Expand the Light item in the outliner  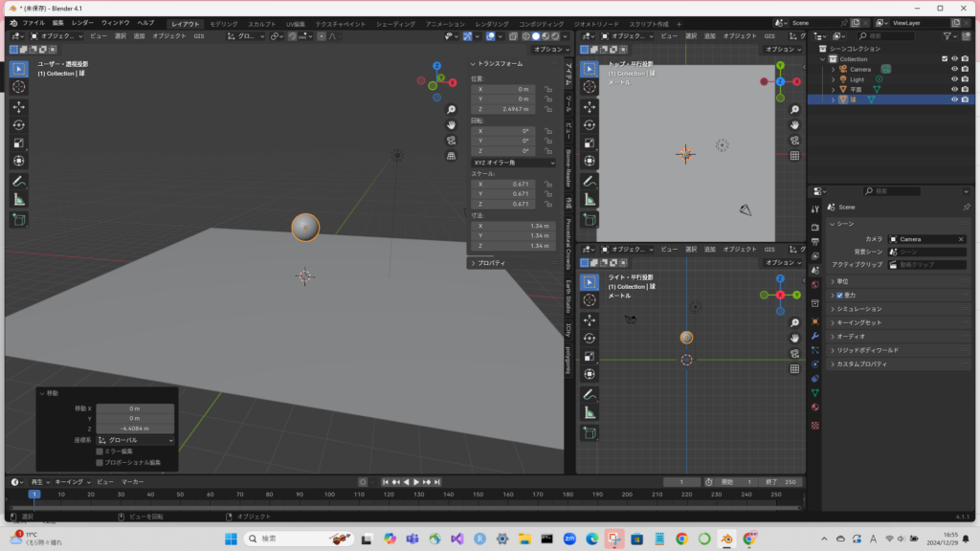[833, 79]
